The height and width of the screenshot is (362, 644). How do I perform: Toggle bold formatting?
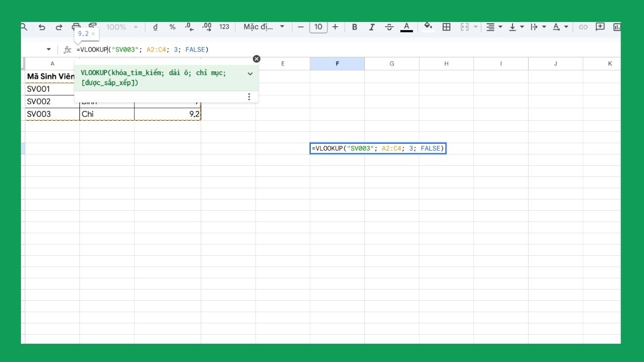(355, 26)
